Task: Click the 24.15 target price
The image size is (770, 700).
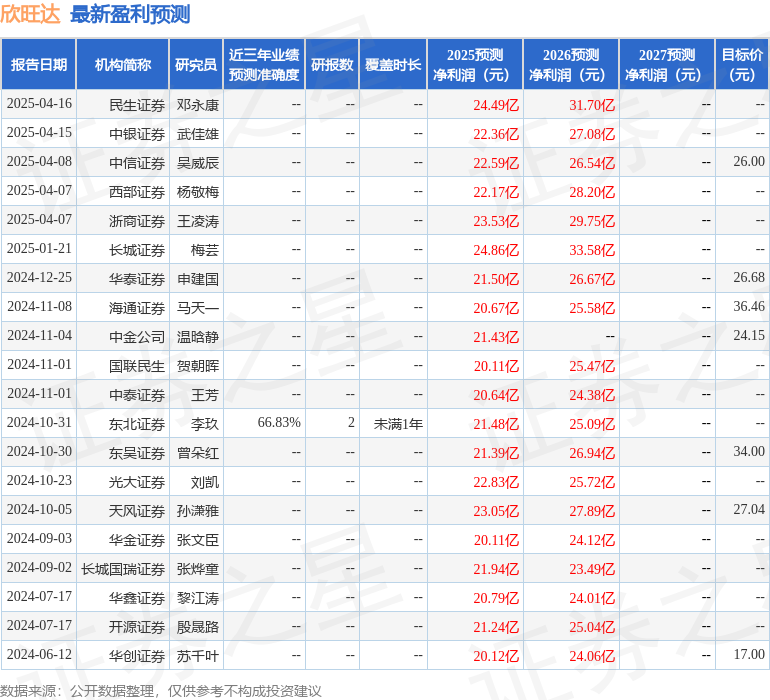Action: tap(749, 336)
